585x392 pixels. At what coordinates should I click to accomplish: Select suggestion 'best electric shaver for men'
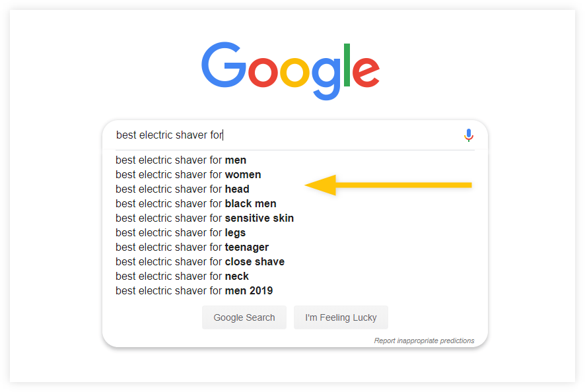pos(181,160)
